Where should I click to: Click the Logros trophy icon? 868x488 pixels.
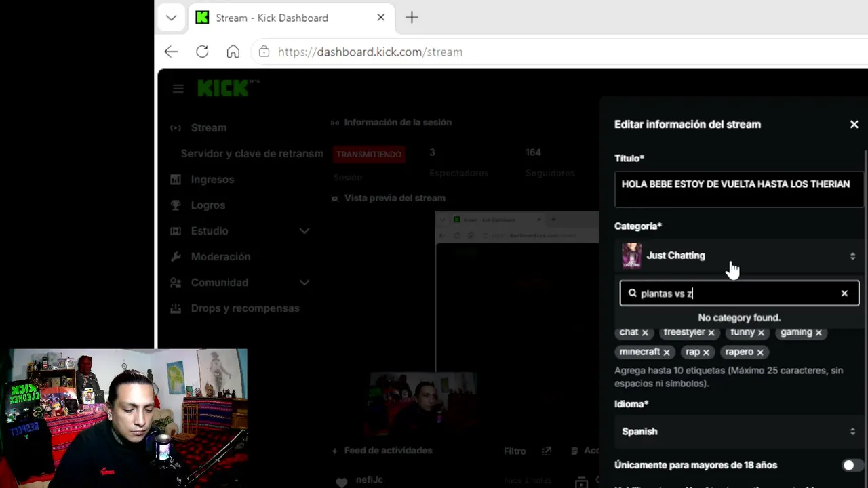[x=176, y=205]
